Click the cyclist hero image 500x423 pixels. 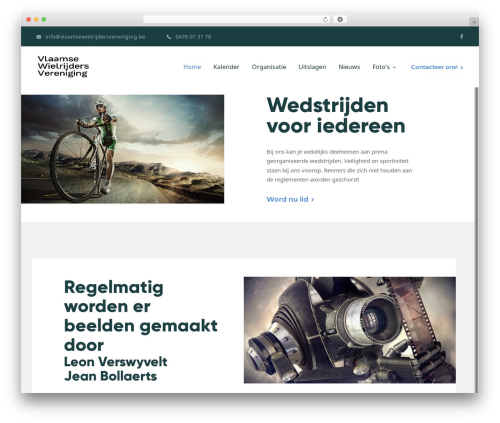tap(123, 149)
